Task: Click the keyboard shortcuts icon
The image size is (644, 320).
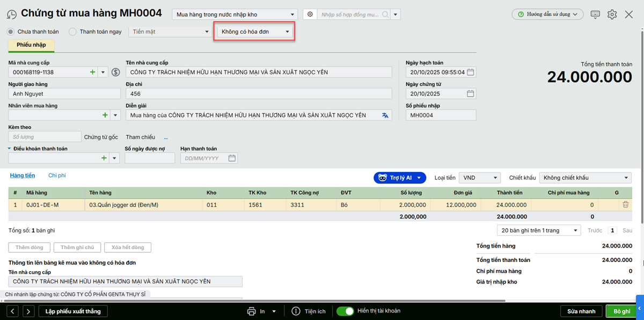Action: tap(595, 14)
